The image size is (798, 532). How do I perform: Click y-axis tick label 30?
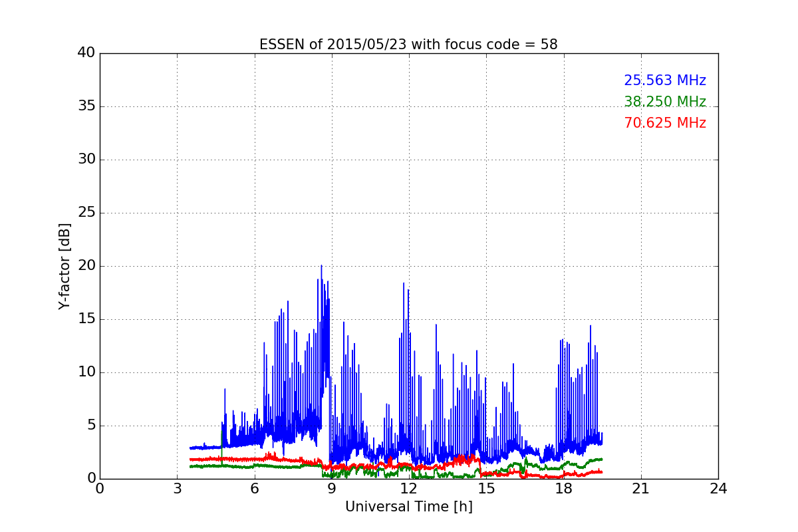[86, 160]
